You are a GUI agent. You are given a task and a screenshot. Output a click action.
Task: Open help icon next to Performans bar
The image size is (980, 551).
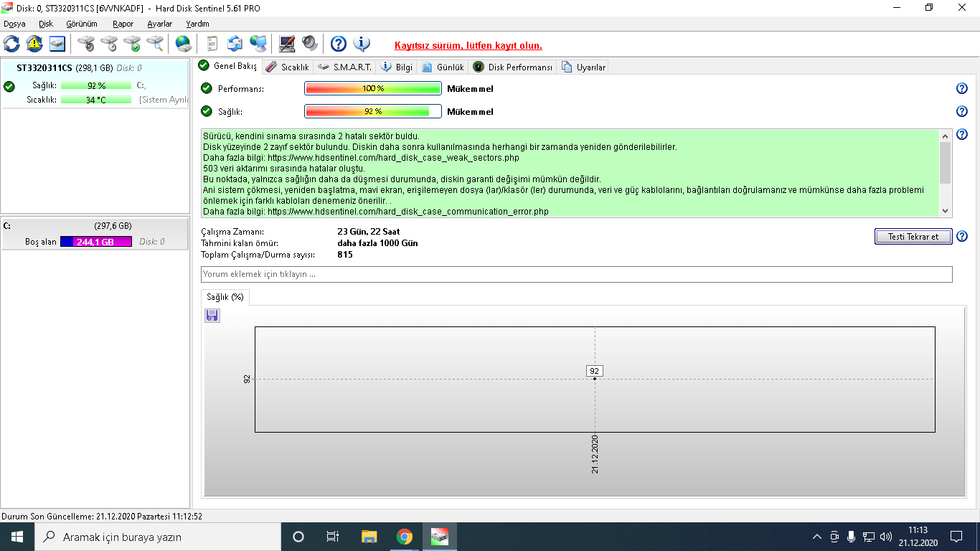click(x=962, y=88)
